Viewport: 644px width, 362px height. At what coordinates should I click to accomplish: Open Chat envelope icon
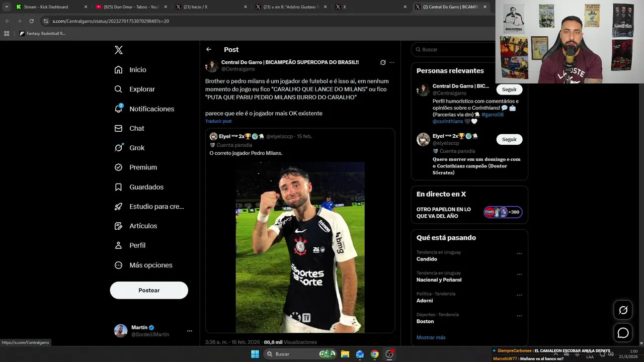click(x=118, y=128)
